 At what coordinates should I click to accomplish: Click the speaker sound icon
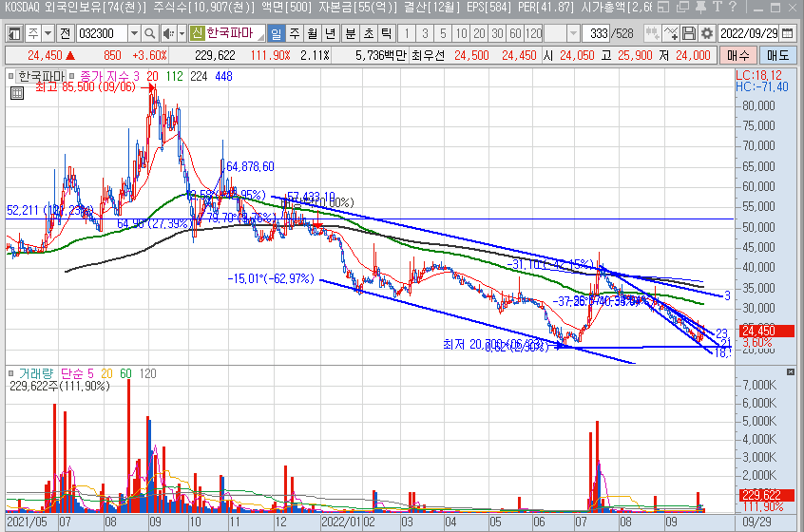(x=167, y=34)
